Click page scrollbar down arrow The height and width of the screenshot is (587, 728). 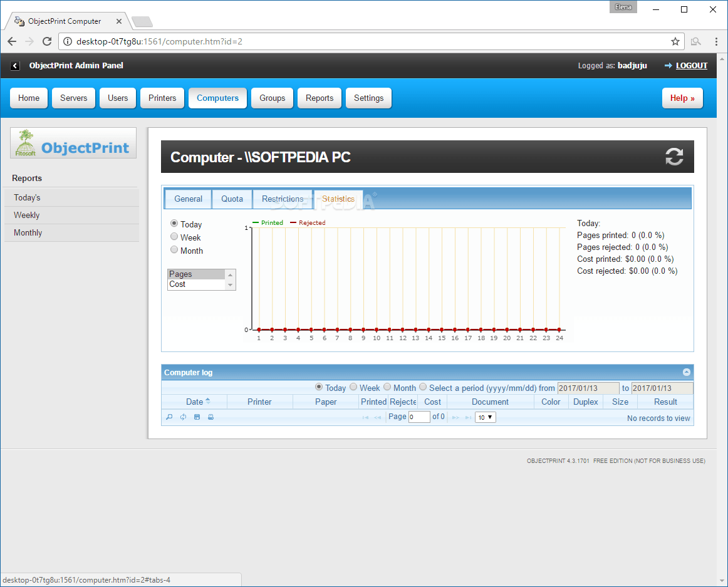tap(722, 581)
